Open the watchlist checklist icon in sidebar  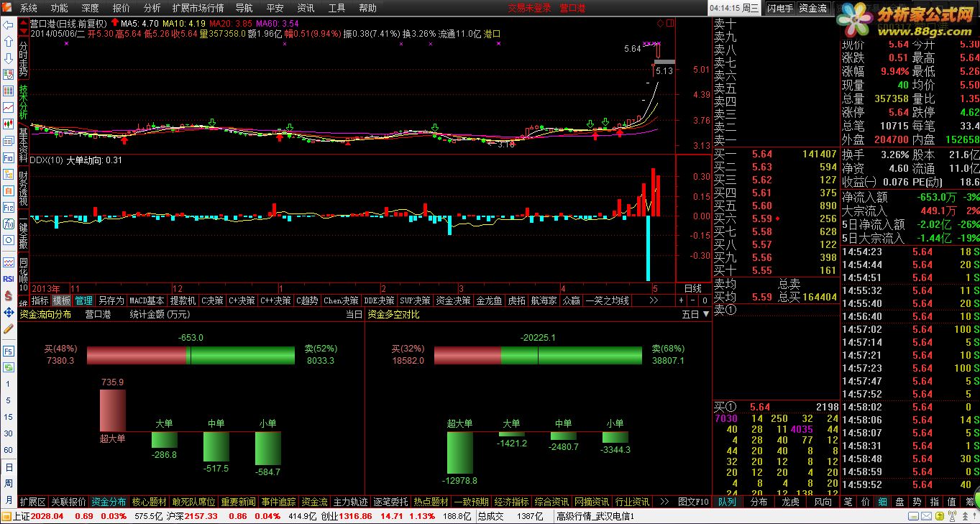(x=8, y=74)
